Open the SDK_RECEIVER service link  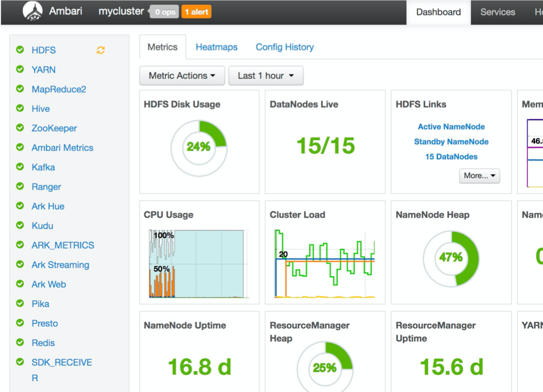tap(62, 370)
